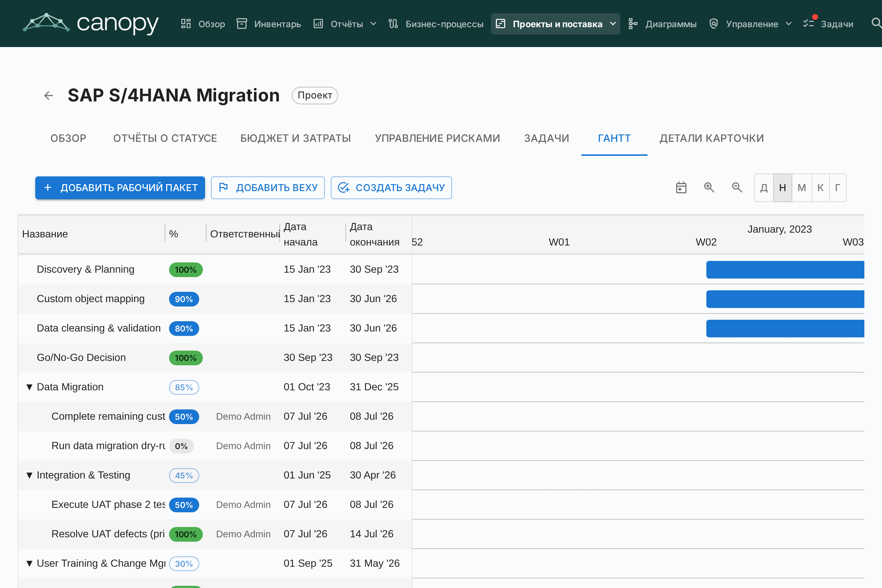Select the Discovery & Planning Gantt bar
The height and width of the screenshot is (588, 882).
785,270
